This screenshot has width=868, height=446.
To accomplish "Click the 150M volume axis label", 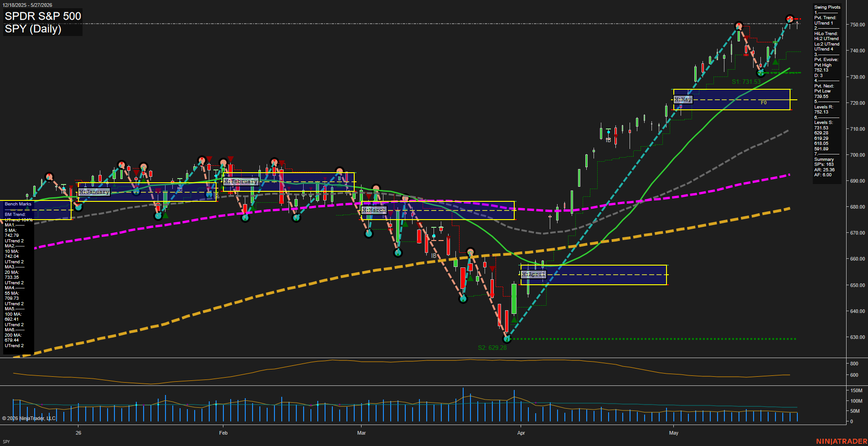I will click(856, 390).
